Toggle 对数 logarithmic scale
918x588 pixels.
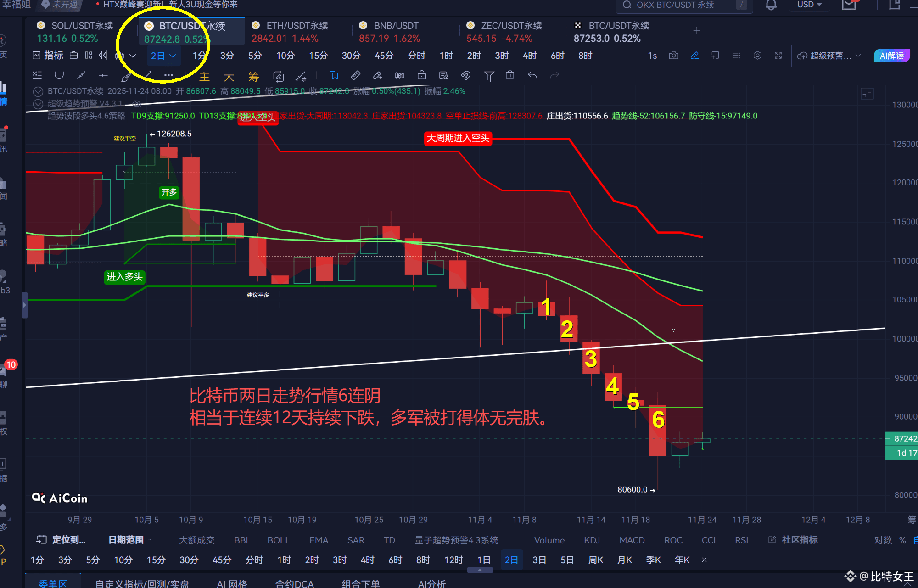coord(883,540)
